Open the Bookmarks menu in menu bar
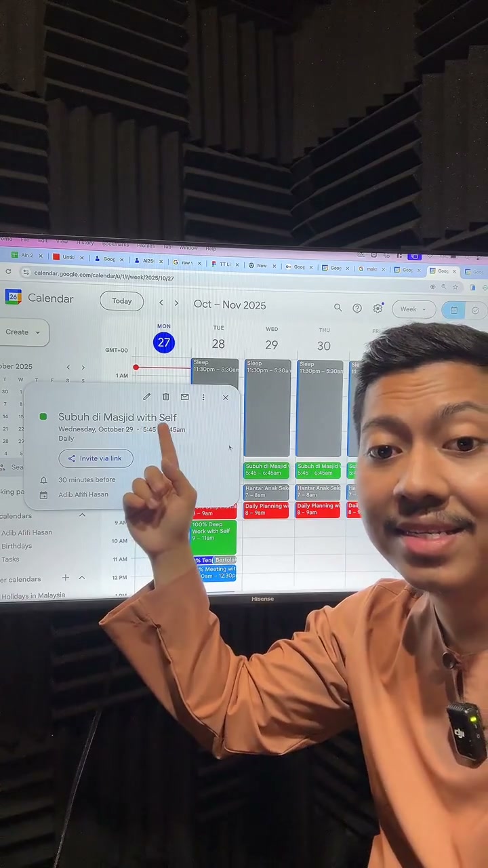The height and width of the screenshot is (868, 488). click(115, 244)
